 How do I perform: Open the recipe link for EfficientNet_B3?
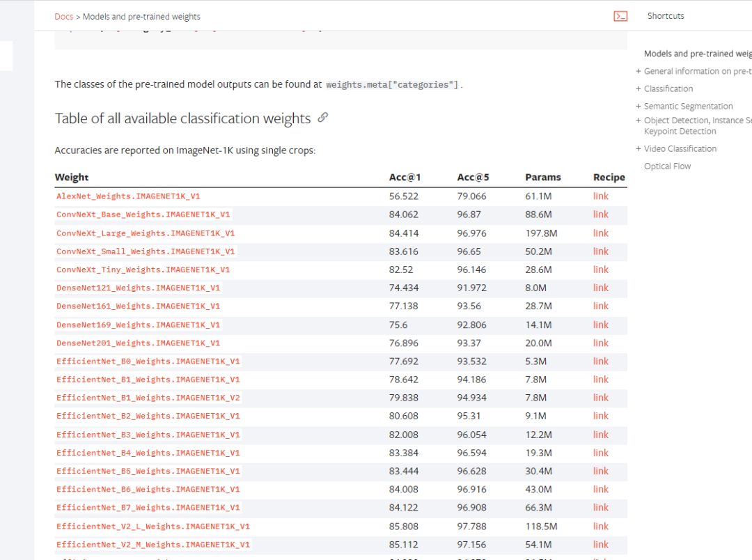click(x=600, y=435)
